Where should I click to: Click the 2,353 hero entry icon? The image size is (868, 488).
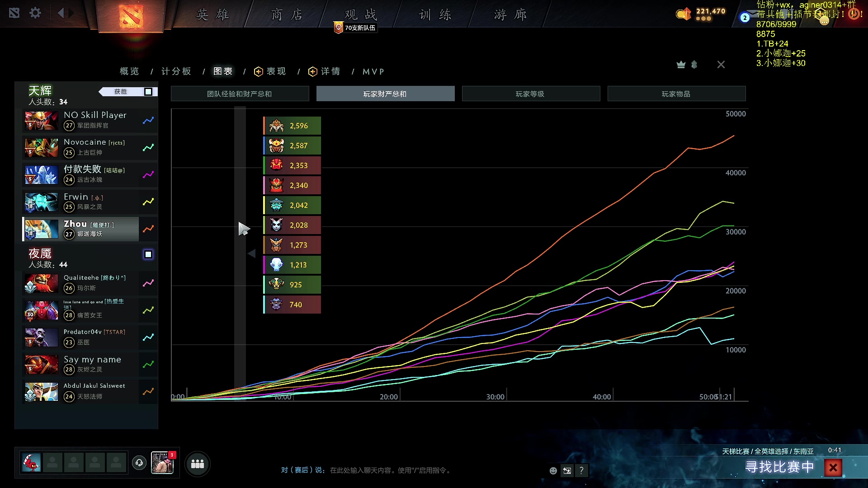(276, 165)
